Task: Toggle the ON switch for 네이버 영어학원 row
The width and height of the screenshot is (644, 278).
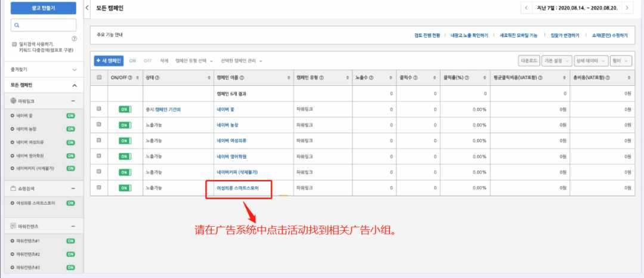Action: [x=125, y=156]
